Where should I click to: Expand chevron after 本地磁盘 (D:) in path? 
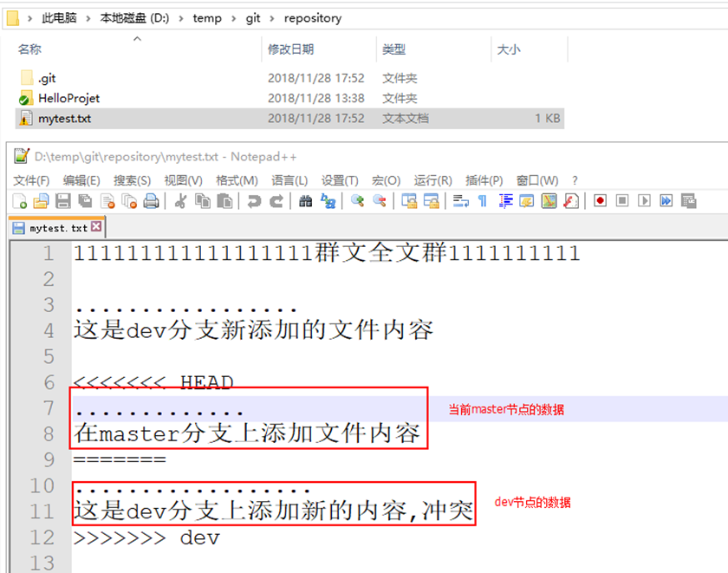point(181,18)
